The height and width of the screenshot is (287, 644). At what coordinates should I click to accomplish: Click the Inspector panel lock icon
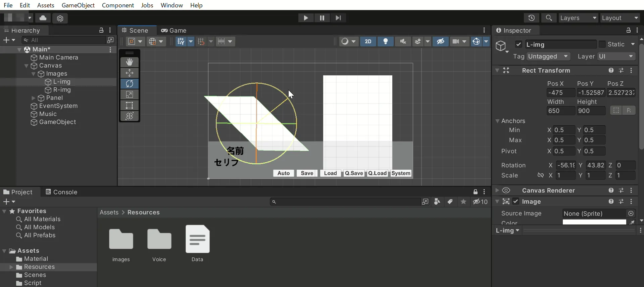click(x=629, y=30)
